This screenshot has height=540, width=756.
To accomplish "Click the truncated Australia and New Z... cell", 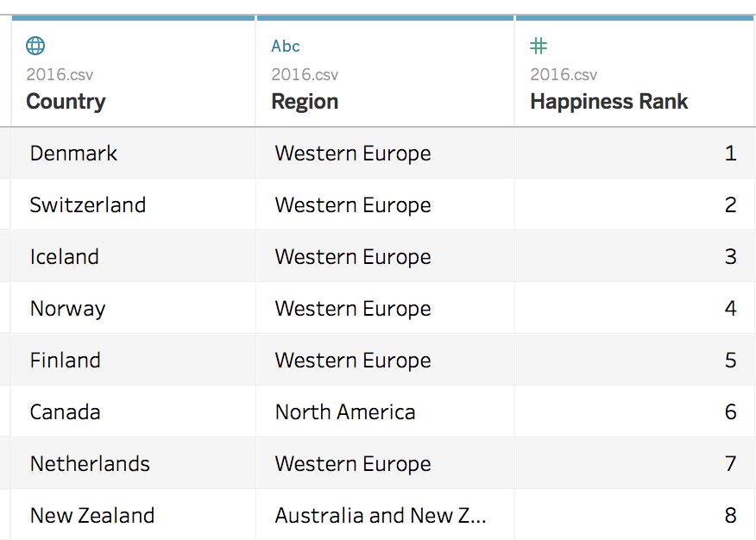I will pos(381,516).
